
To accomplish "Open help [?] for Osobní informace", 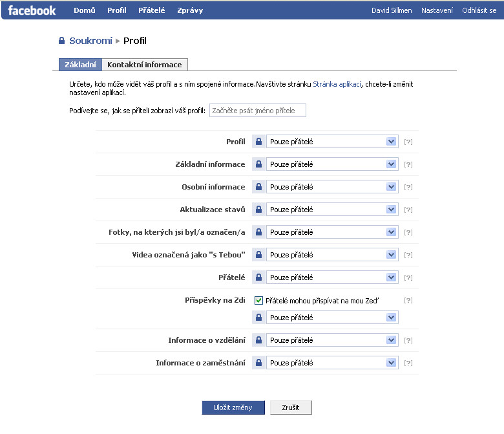I will coord(408,187).
